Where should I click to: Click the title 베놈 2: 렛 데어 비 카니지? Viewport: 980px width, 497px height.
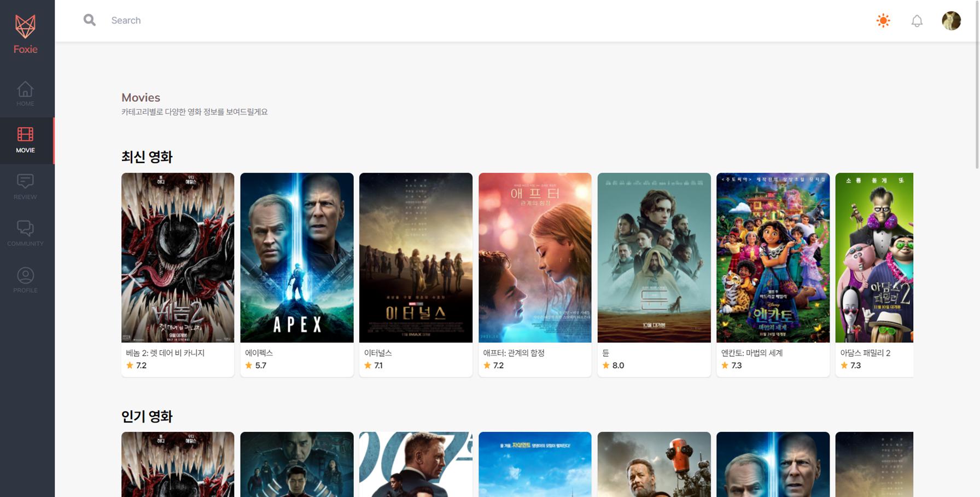[165, 353]
